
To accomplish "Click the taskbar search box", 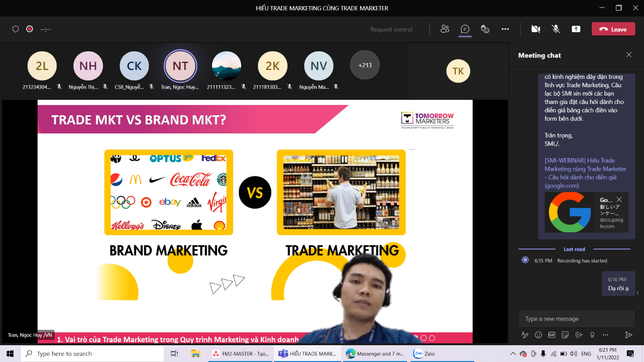I will (x=92, y=354).
